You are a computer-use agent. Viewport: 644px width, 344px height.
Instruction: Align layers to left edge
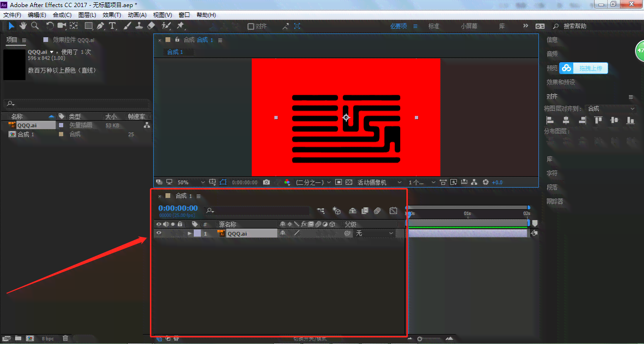(550, 120)
